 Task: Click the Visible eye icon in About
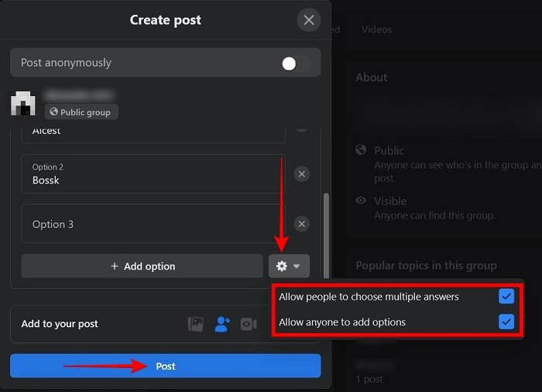[x=361, y=201]
